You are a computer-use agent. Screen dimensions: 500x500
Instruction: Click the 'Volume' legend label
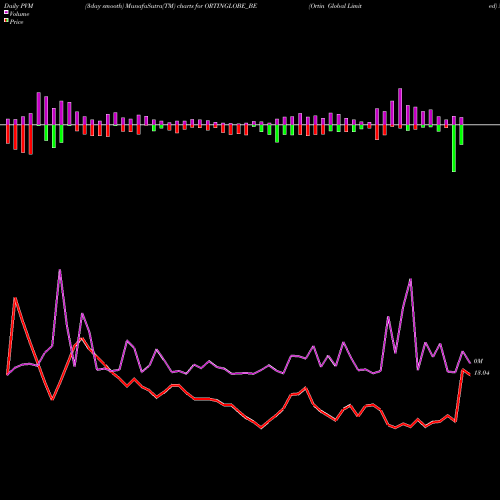(19, 14)
